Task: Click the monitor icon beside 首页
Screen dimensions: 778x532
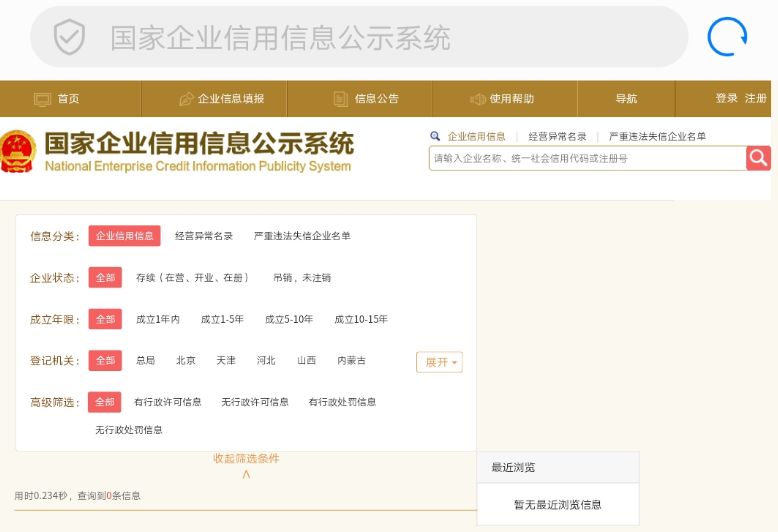Action: tap(42, 99)
